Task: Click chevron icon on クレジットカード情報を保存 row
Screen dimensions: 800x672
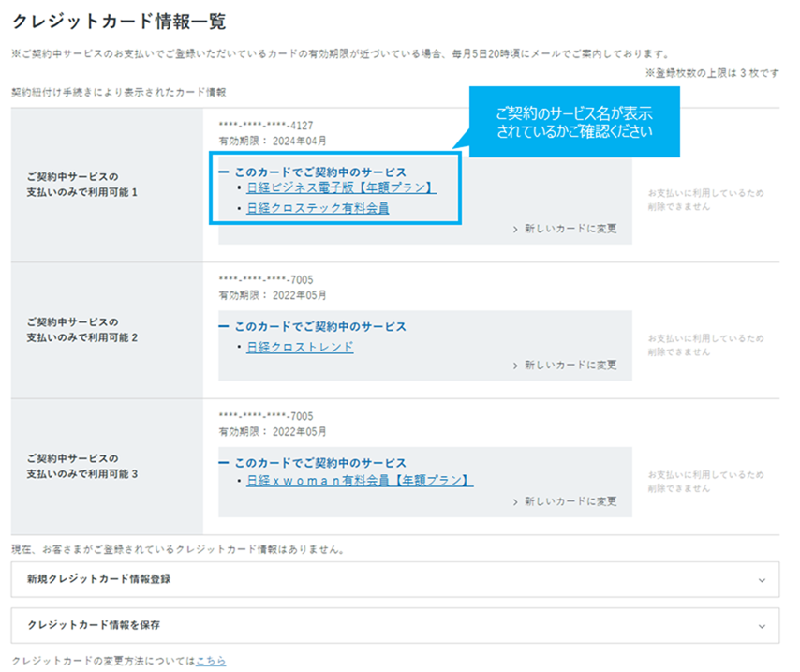Action: click(762, 626)
